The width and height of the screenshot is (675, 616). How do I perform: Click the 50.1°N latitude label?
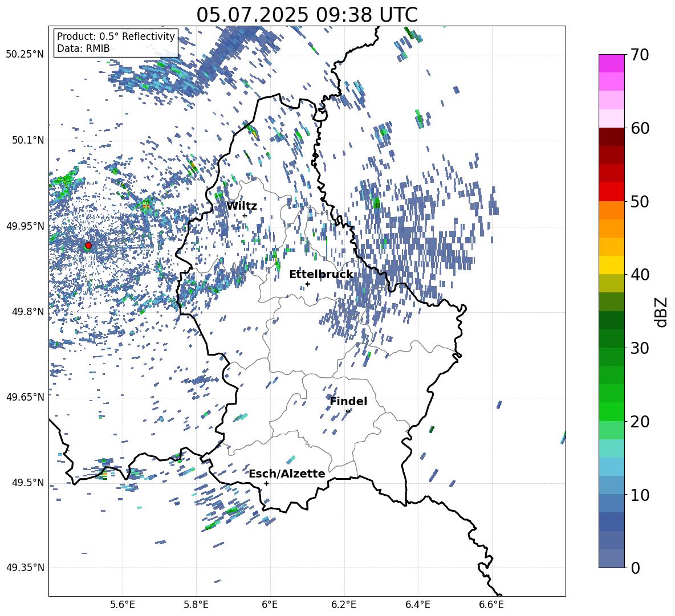click(x=28, y=141)
